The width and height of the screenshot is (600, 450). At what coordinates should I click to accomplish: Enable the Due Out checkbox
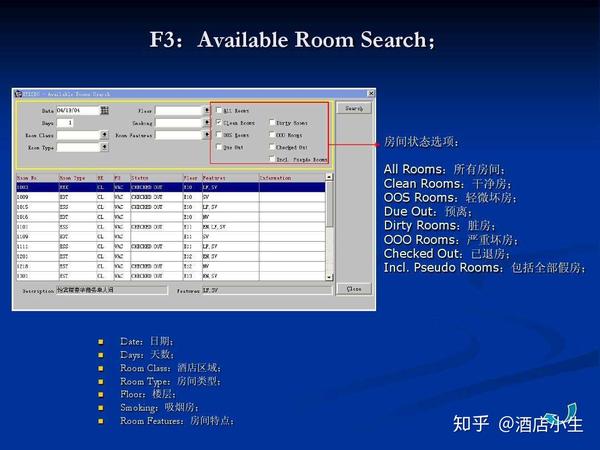point(219,147)
